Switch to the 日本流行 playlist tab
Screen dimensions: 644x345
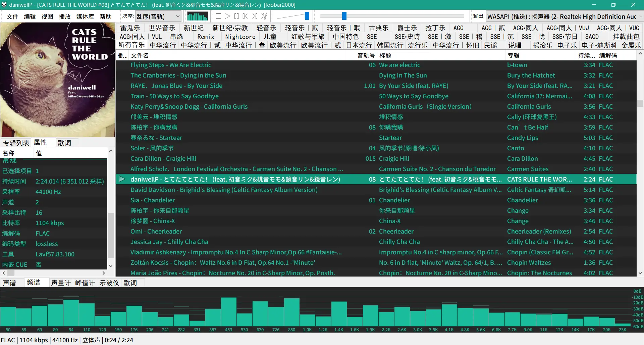click(359, 45)
